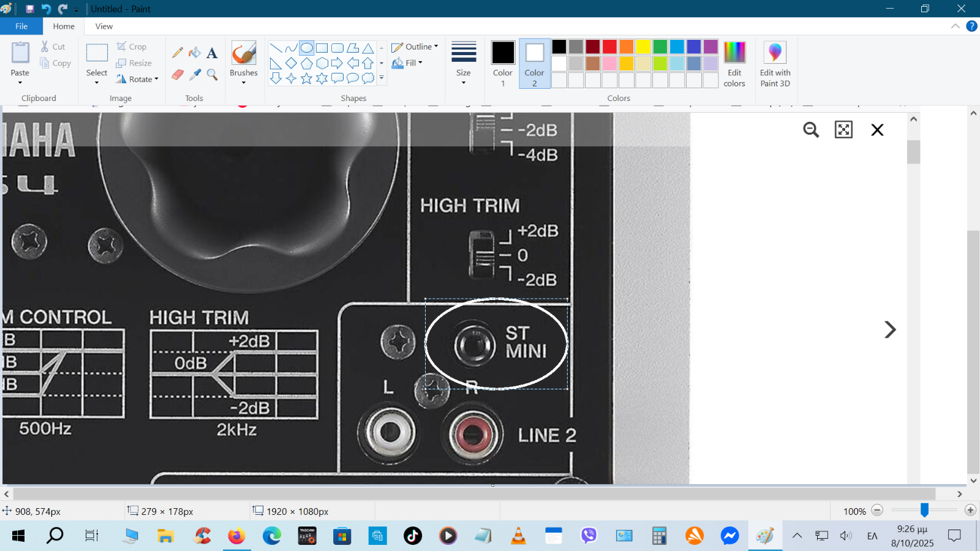Open Edit with Paint 3D

775,64
